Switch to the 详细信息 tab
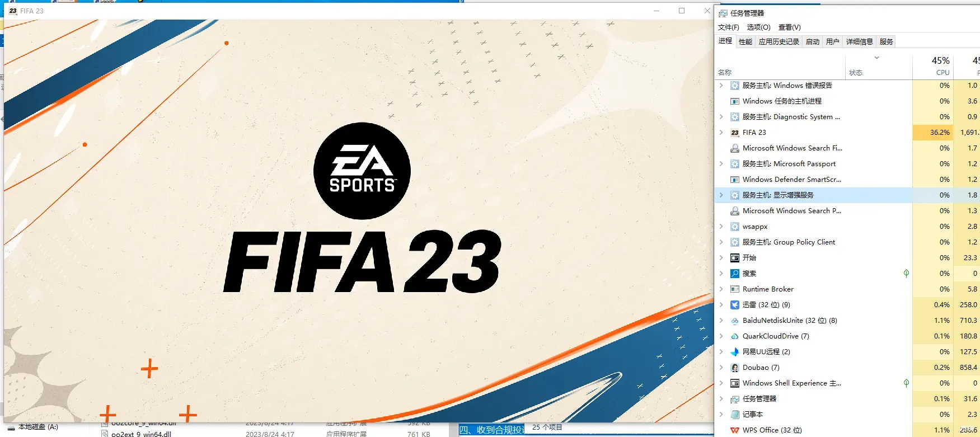 coord(860,41)
